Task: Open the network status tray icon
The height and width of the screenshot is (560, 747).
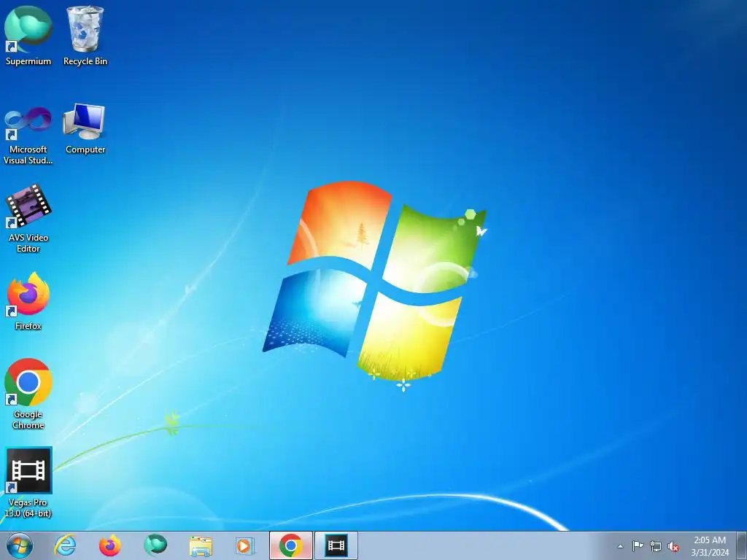Action: pos(656,546)
